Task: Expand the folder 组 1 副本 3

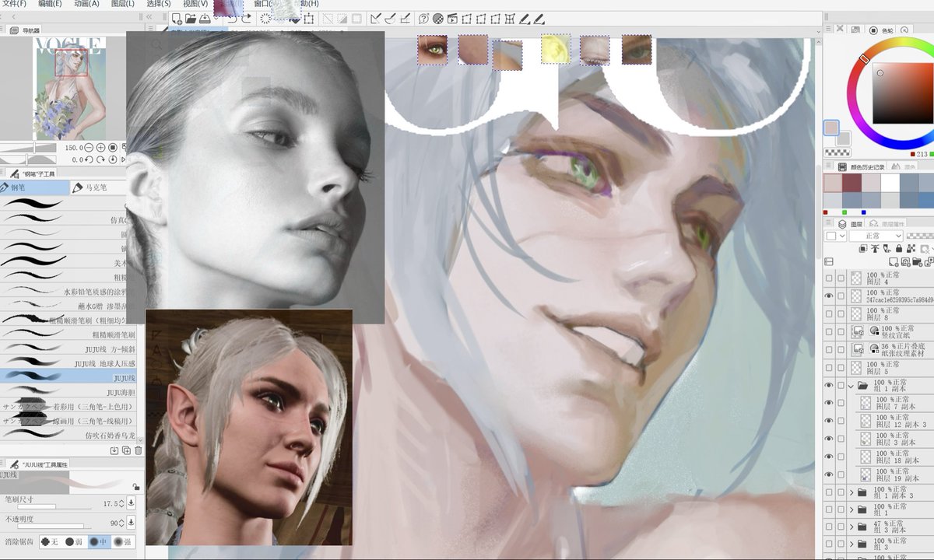Action: click(x=851, y=492)
